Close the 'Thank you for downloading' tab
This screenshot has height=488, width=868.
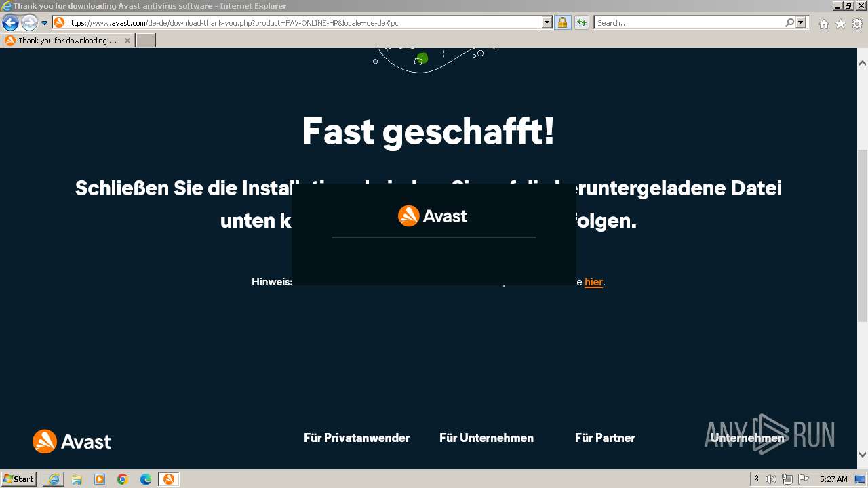point(127,41)
